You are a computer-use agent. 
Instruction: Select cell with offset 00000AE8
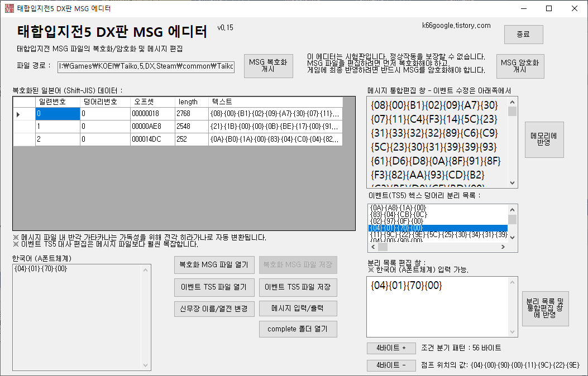[152, 127]
